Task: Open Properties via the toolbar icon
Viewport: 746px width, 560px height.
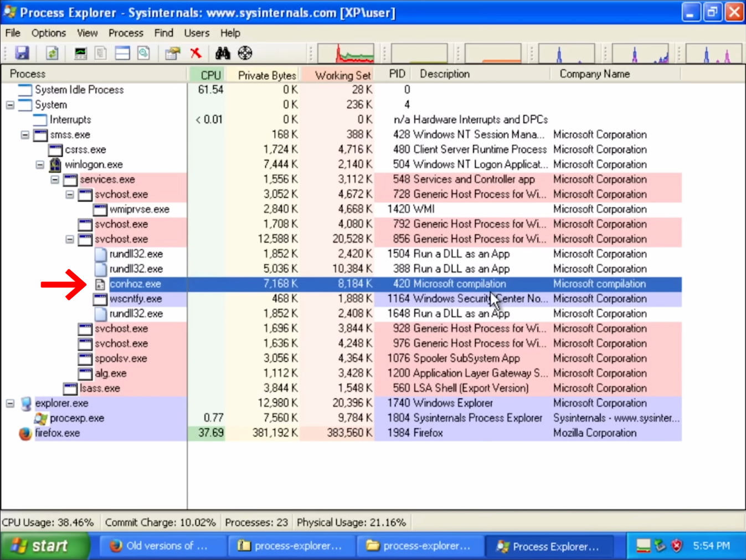Action: 173,53
